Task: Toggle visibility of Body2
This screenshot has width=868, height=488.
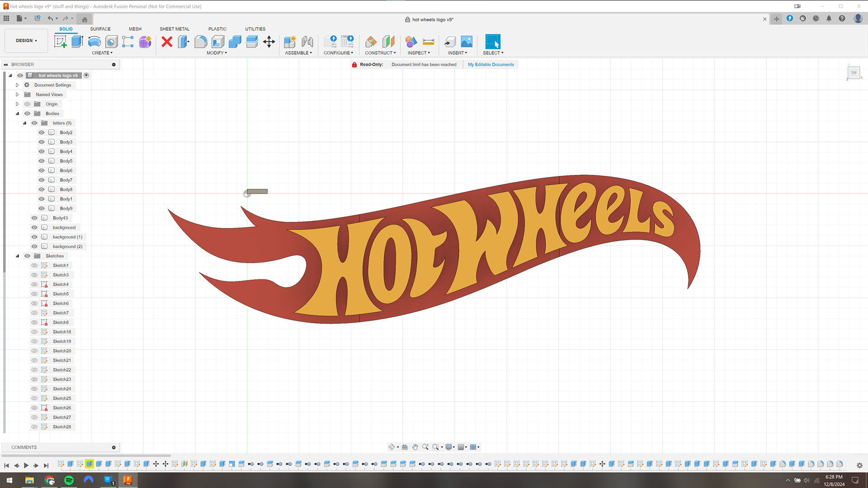Action: [x=42, y=132]
